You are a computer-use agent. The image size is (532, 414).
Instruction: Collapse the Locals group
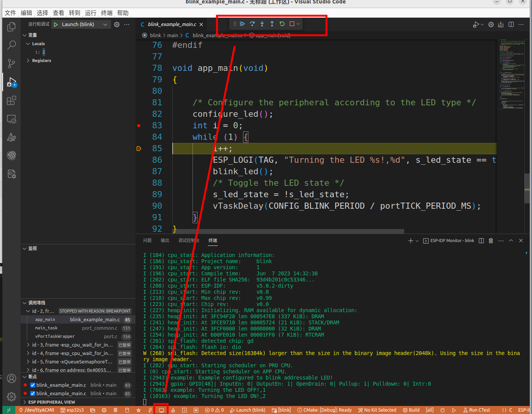28,44
